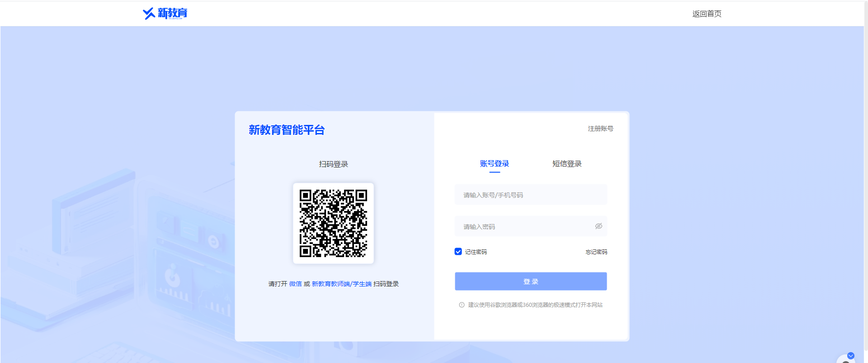Click the floating chevron icon at bottom right
The image size is (868, 363).
(x=851, y=356)
